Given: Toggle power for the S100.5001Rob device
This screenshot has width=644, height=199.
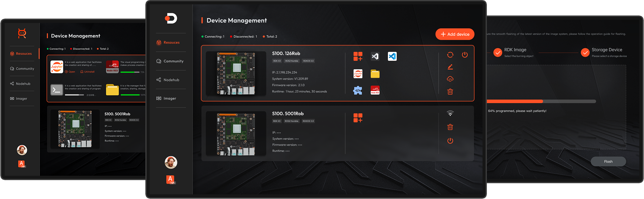Looking at the screenshot, I should [450, 141].
